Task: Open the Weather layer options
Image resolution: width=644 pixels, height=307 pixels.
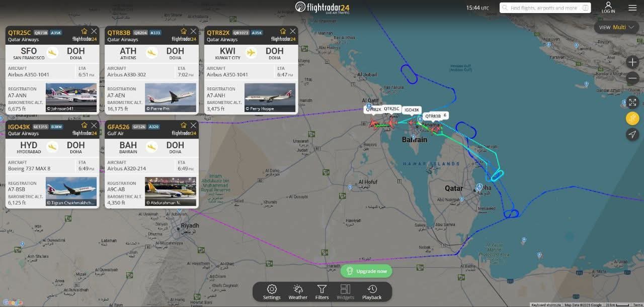Action: (298, 292)
